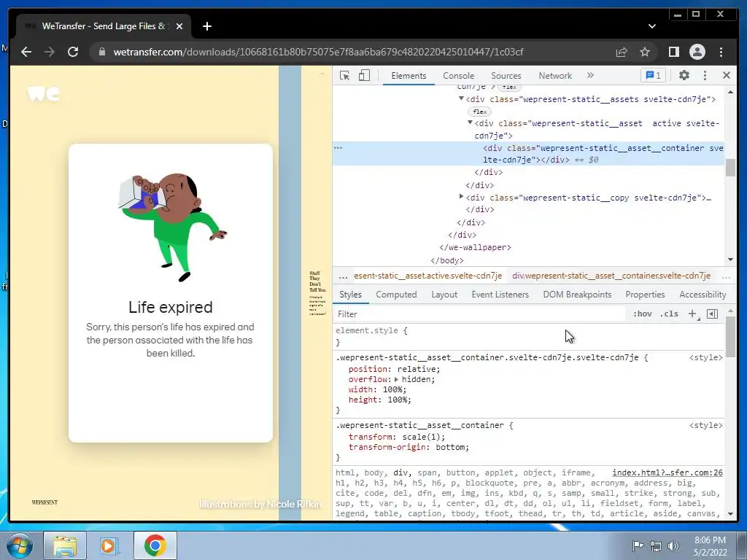Open the Network tab
Image resolution: width=747 pixels, height=560 pixels.
click(555, 76)
